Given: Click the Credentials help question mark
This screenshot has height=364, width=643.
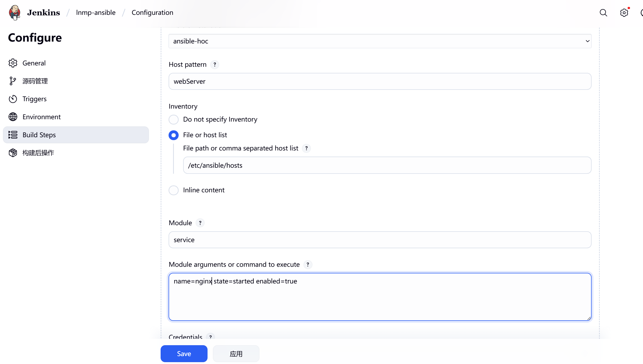Looking at the screenshot, I should point(210,337).
